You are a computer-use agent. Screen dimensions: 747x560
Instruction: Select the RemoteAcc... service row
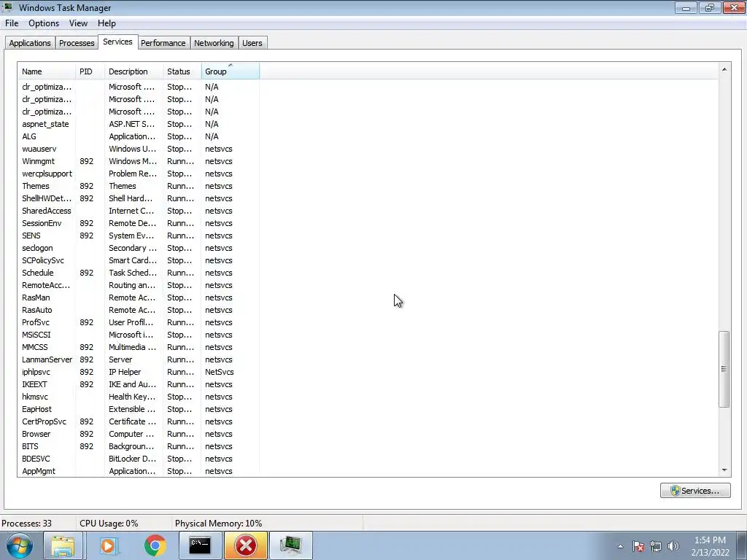point(138,285)
